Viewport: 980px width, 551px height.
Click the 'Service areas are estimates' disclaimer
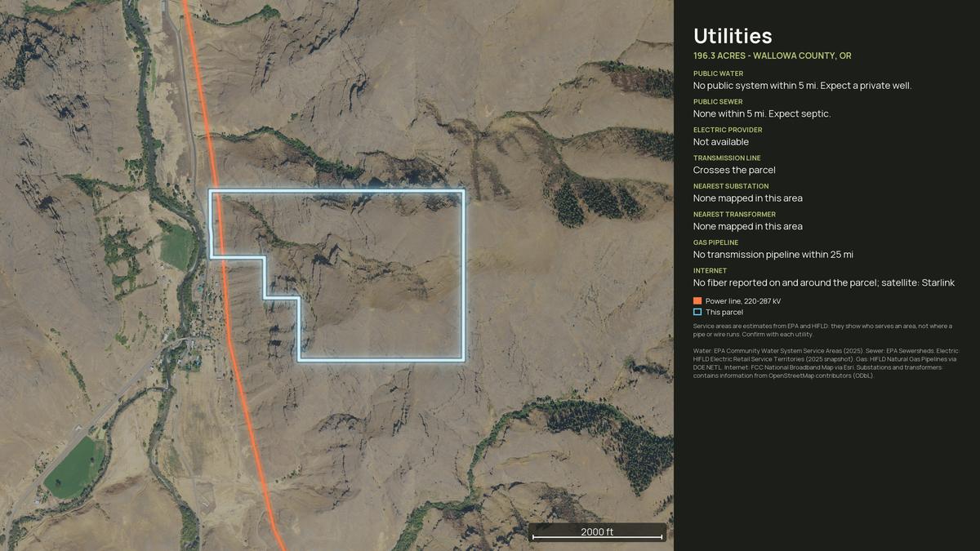point(822,330)
